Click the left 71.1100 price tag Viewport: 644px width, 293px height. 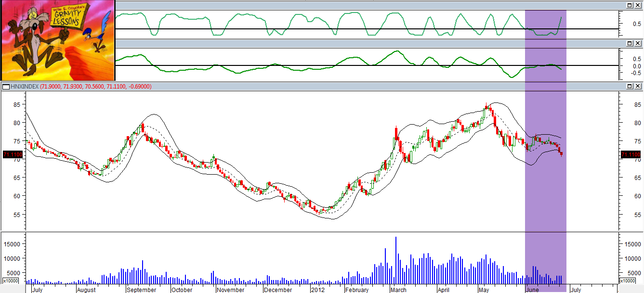(12, 154)
